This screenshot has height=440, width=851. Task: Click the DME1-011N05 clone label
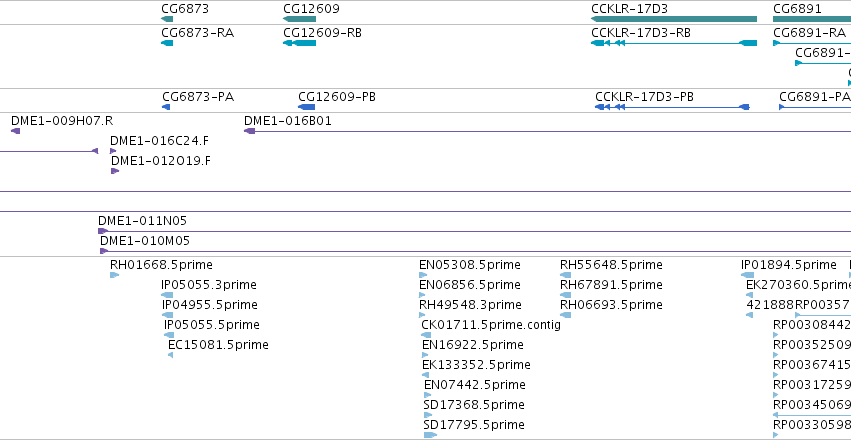(142, 221)
